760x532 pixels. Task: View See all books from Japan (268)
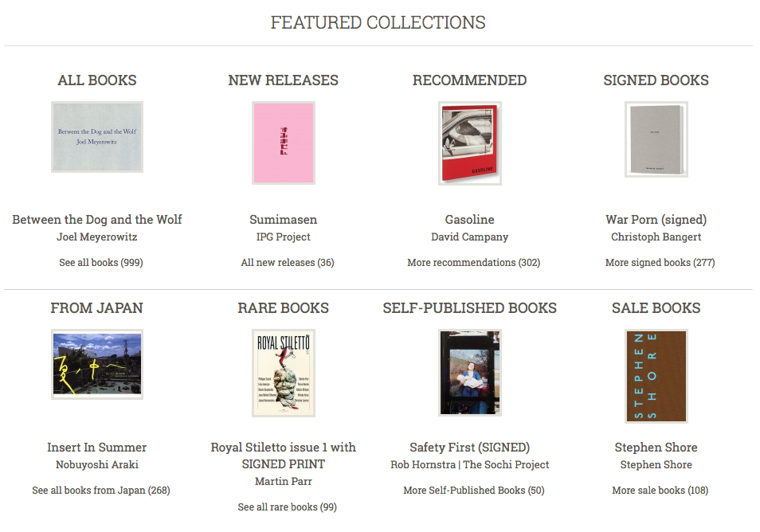[101, 490]
